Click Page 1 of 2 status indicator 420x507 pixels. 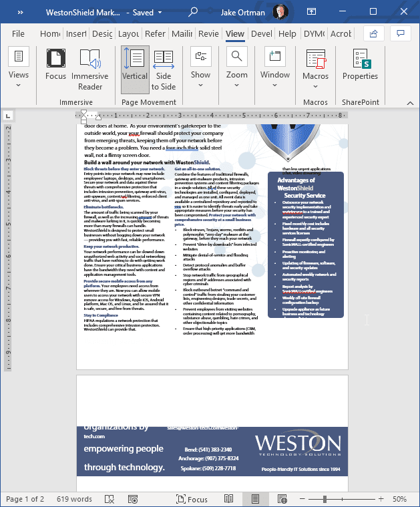tap(25, 499)
